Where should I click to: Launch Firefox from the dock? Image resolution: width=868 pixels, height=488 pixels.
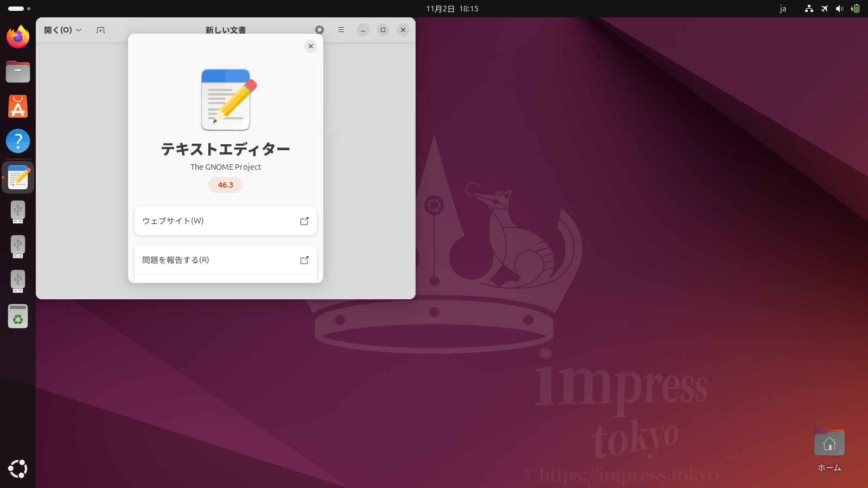click(18, 37)
